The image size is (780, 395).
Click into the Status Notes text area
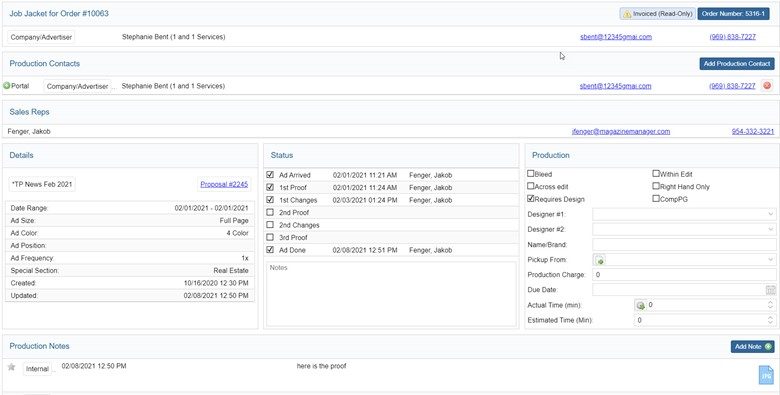391,294
